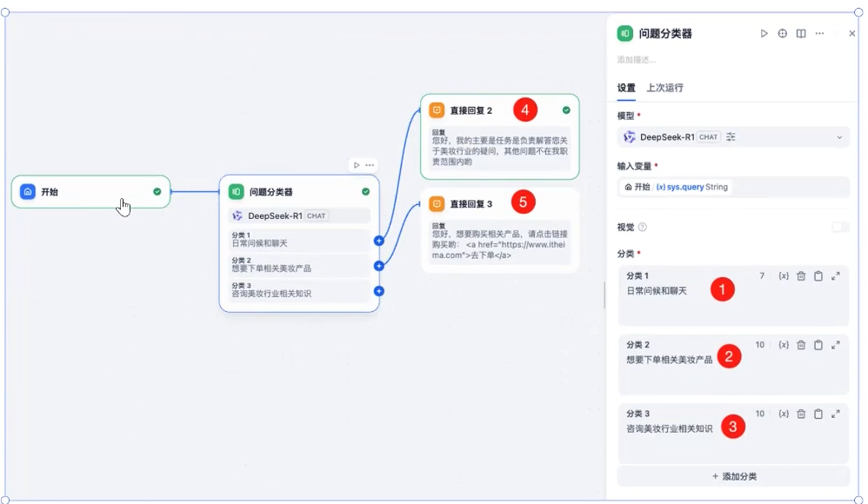Click the plus handle for 分类 2 on node
This screenshot has width=868, height=504.
(x=378, y=266)
